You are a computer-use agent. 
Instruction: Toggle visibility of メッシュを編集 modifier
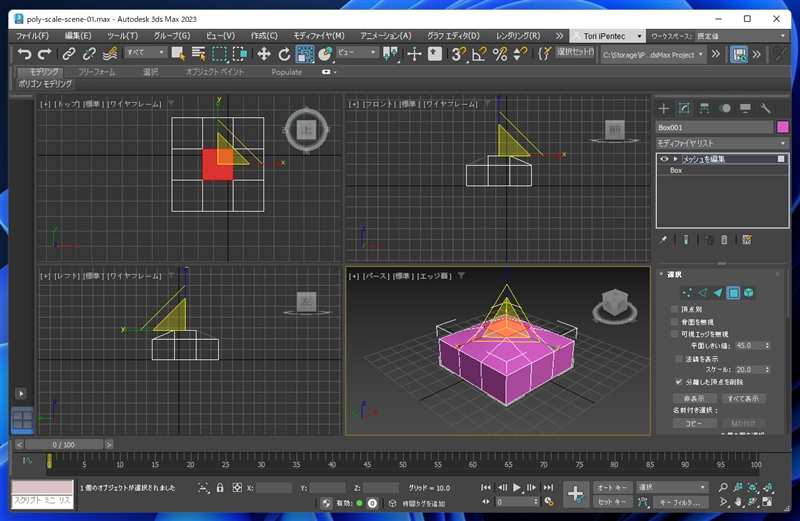point(664,159)
